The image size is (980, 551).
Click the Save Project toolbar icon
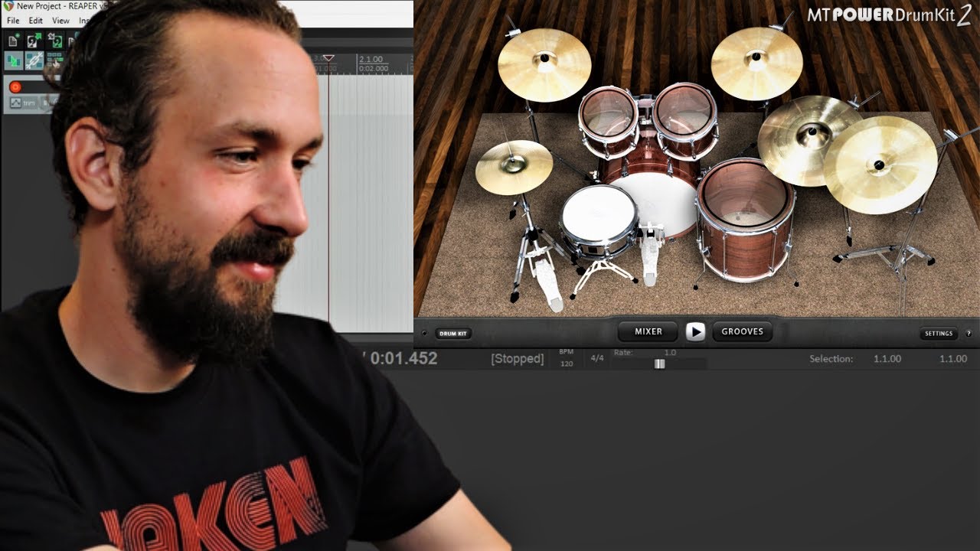(x=54, y=41)
